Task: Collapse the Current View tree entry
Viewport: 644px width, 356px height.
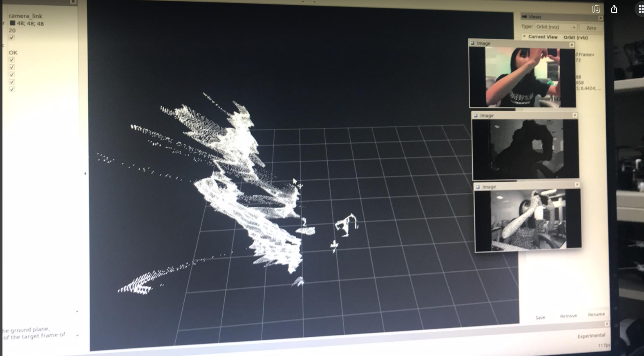Action: [x=524, y=36]
